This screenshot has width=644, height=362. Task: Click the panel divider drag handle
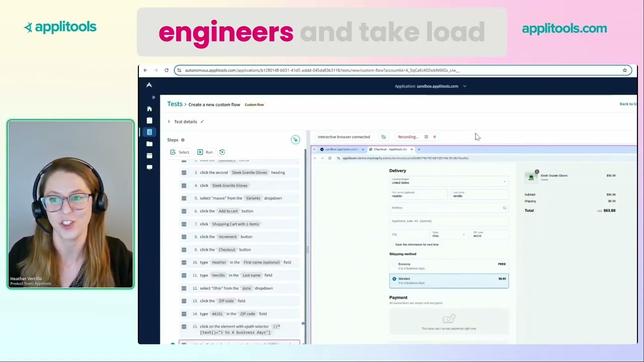(307, 249)
